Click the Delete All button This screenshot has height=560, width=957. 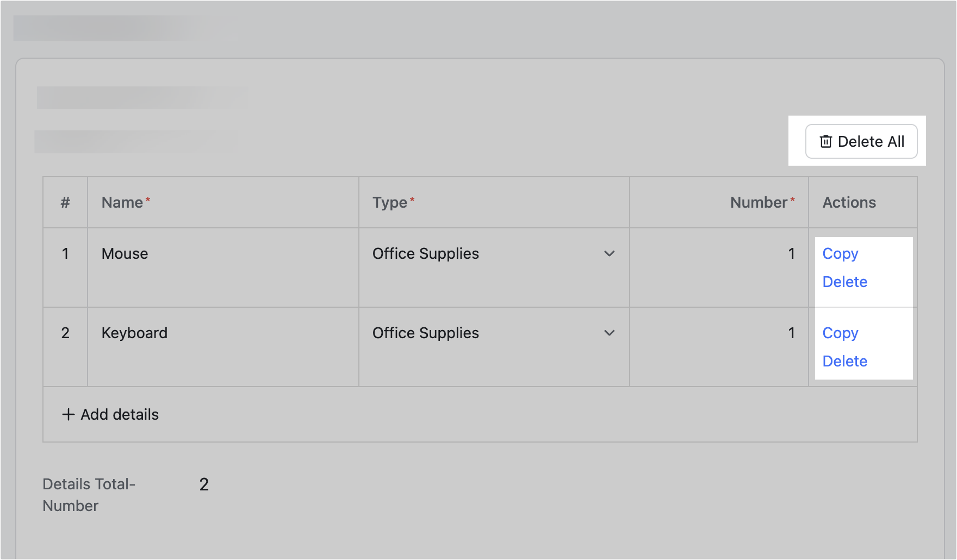coord(861,141)
